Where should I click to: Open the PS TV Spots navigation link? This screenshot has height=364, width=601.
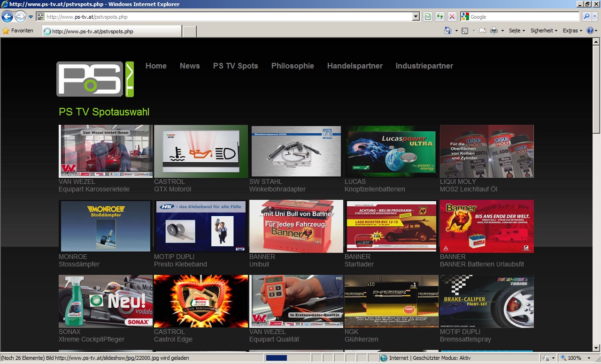236,66
